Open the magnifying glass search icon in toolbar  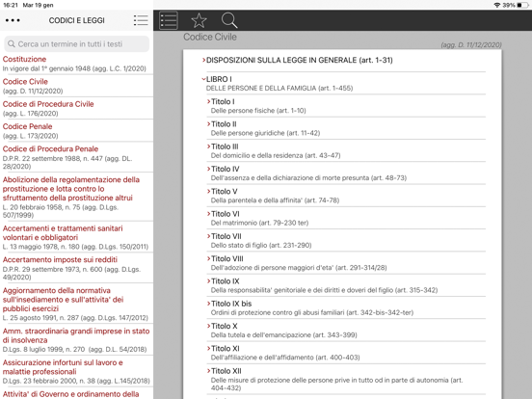(x=229, y=20)
